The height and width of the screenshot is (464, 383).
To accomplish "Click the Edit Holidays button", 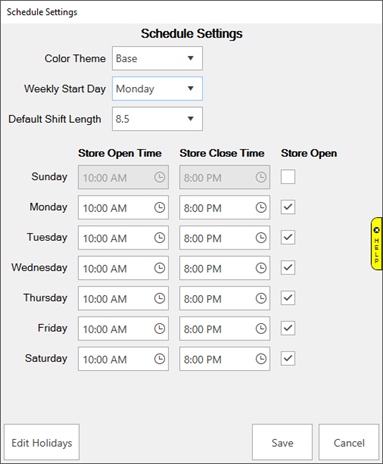I will (x=42, y=442).
